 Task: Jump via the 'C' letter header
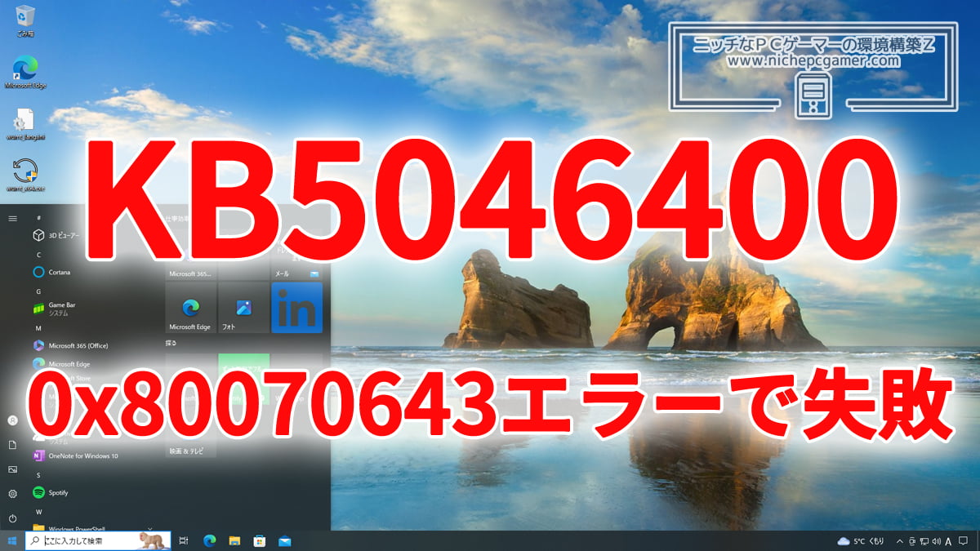pyautogui.click(x=39, y=255)
